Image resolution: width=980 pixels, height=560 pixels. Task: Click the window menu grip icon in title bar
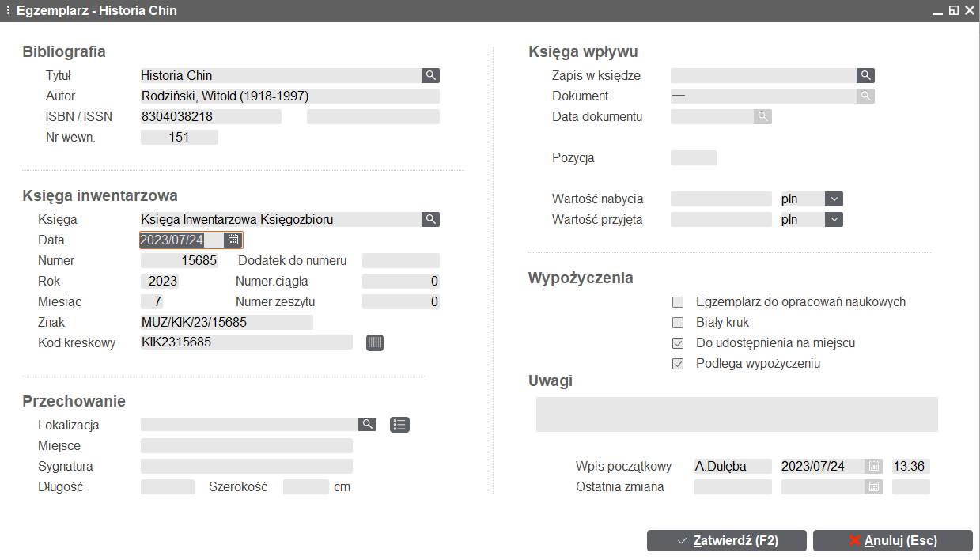[7, 10]
